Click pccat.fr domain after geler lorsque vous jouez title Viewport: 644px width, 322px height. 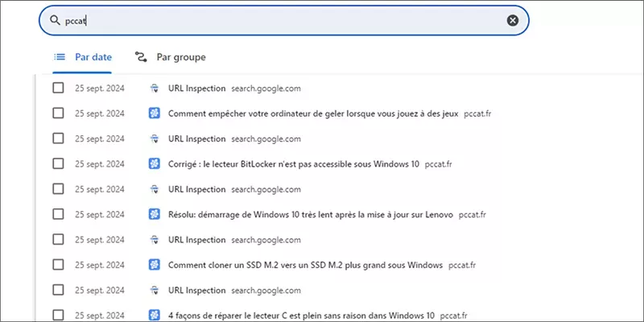coord(477,114)
